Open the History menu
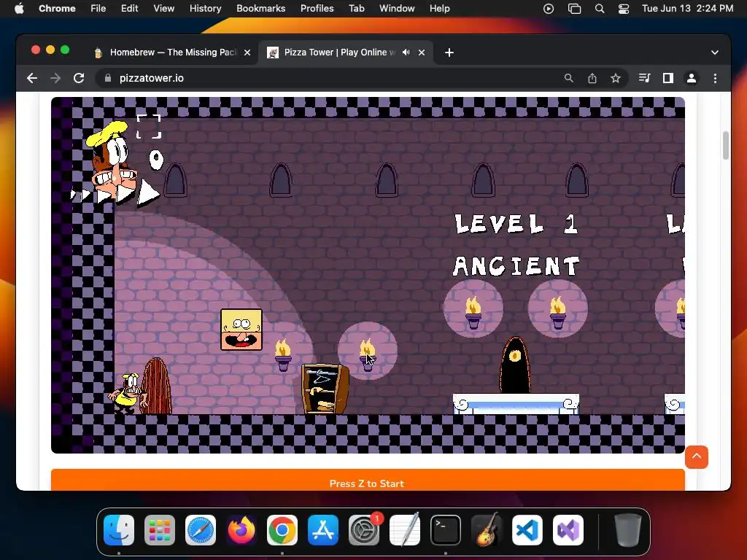The height and width of the screenshot is (560, 747). [x=205, y=8]
